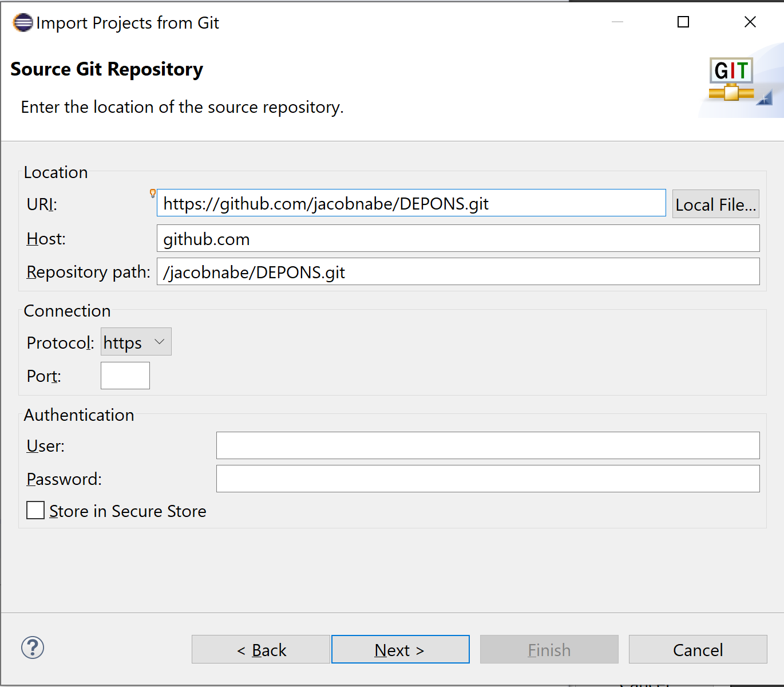Click the greyed-out Finish button
The image size is (784, 687).
549,649
